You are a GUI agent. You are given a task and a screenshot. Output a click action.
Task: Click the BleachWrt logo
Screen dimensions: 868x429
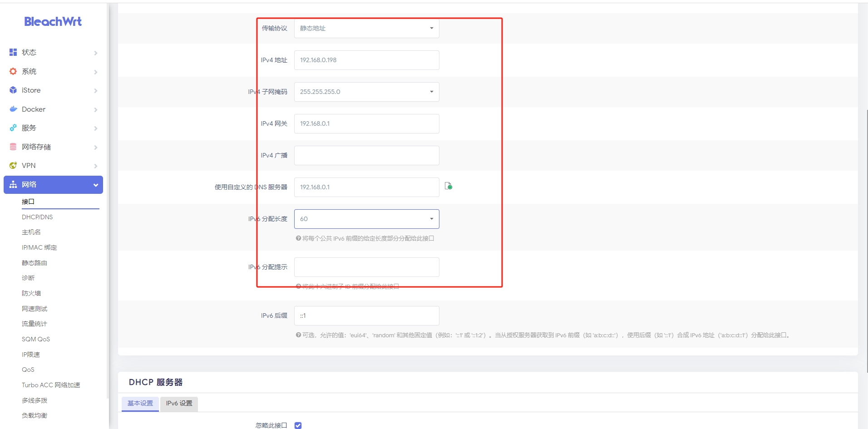pyautogui.click(x=53, y=22)
